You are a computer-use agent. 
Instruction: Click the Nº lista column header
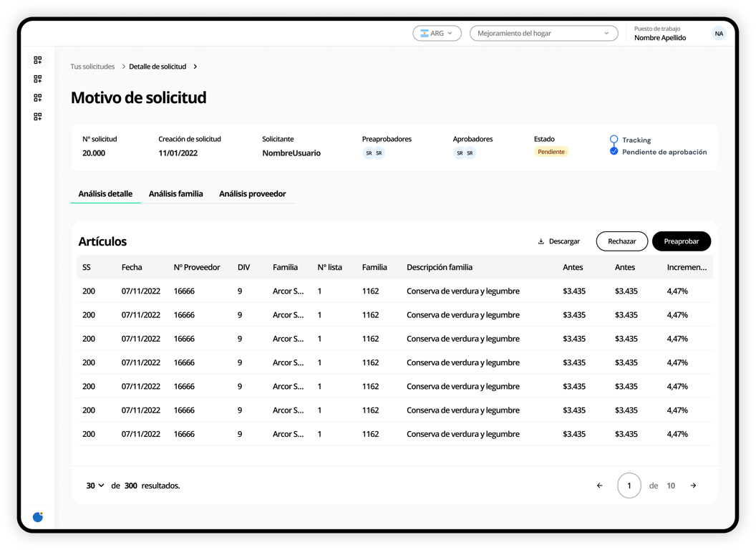coord(330,267)
